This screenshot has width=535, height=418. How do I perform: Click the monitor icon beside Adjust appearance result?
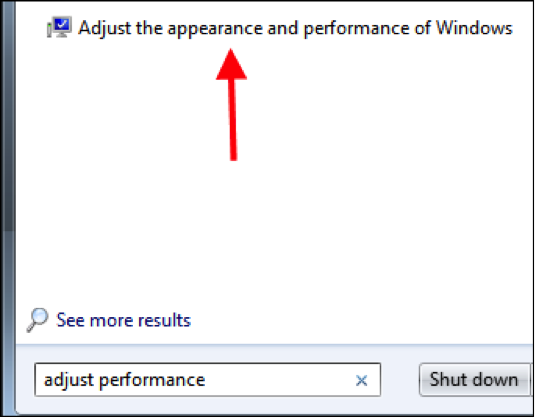pyautogui.click(x=59, y=27)
